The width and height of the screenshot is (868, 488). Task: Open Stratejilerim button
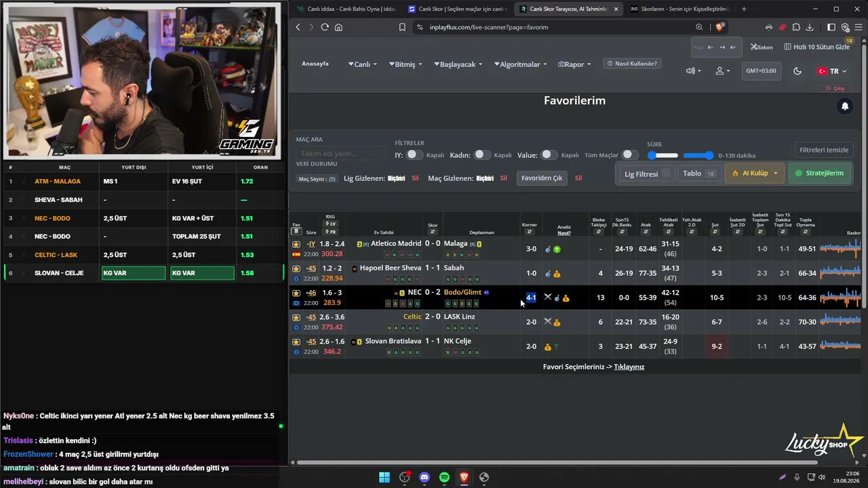point(819,174)
